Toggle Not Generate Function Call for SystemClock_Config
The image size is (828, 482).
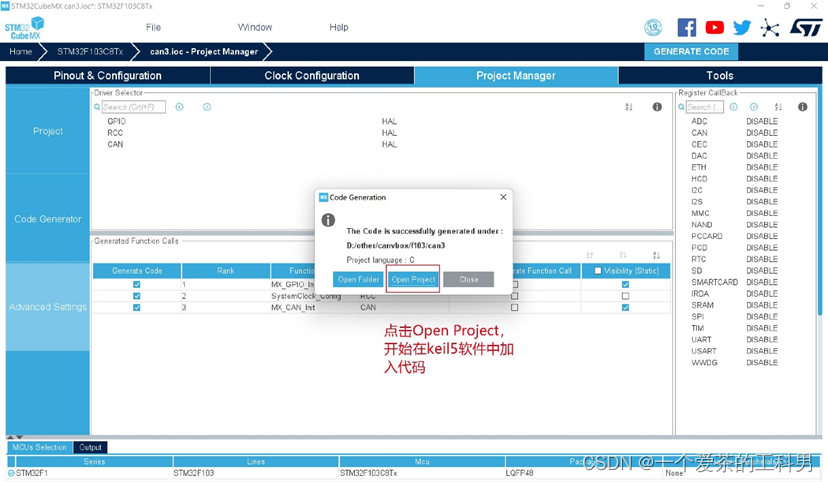[x=514, y=296]
